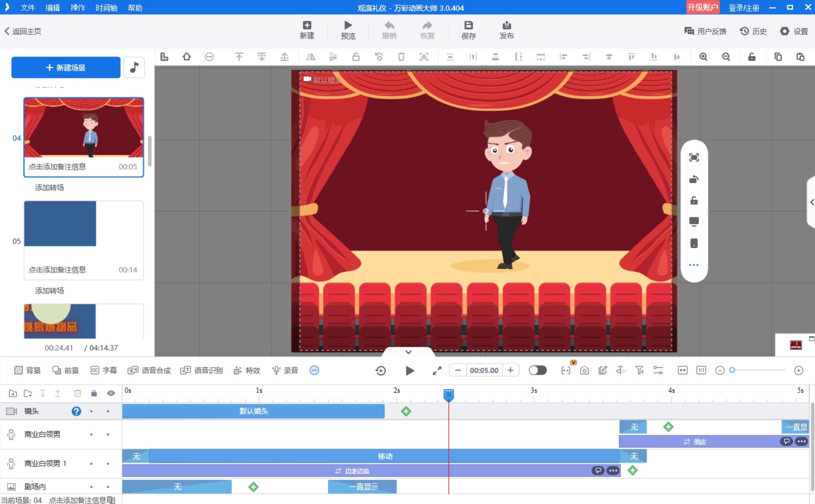
Task: Click the timeline zoom out minus circle
Action: (720, 370)
